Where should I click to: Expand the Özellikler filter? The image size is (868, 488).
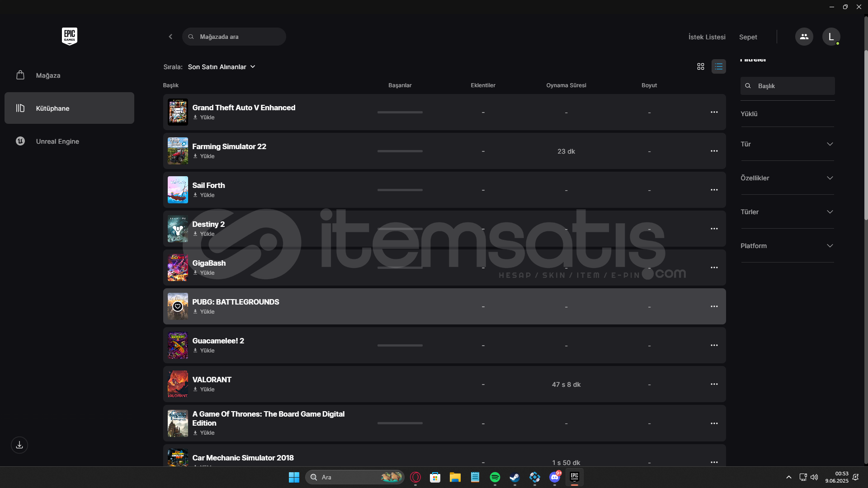coord(787,178)
